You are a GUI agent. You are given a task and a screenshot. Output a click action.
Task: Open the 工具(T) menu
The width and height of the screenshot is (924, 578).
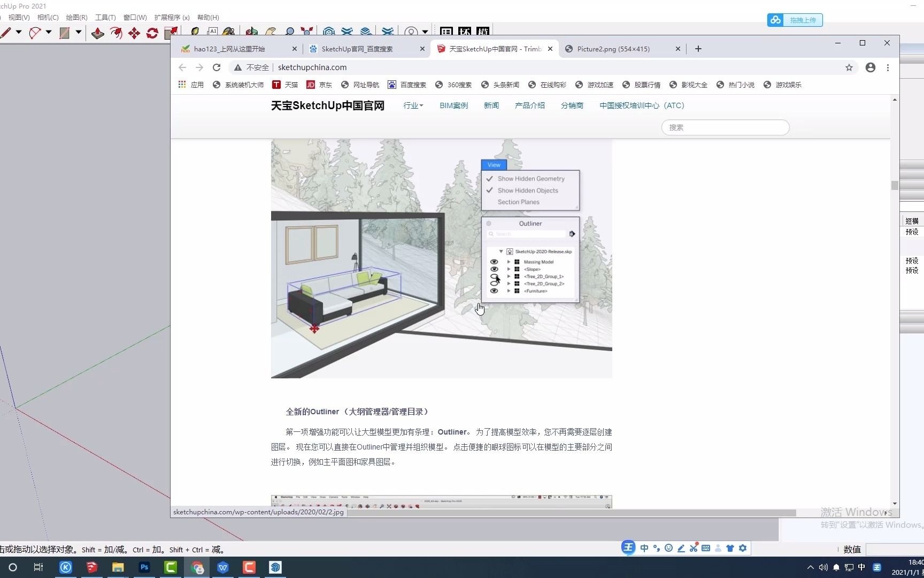(105, 17)
